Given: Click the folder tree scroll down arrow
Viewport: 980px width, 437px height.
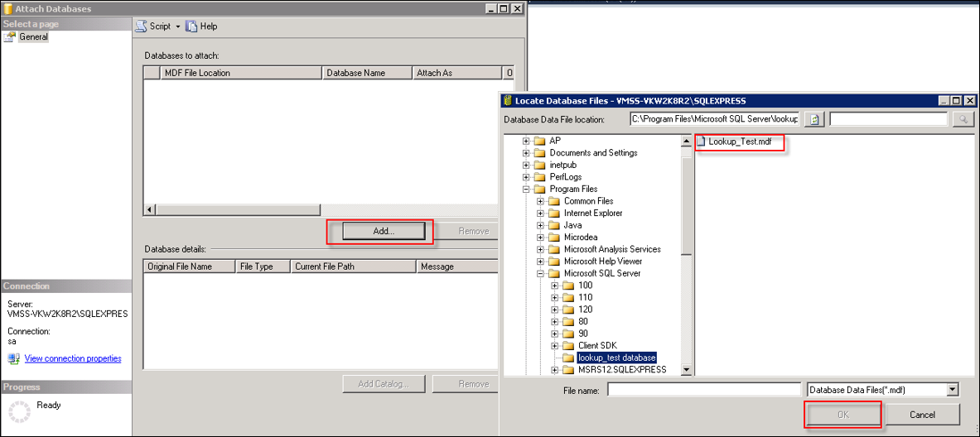Looking at the screenshot, I should [x=686, y=370].
